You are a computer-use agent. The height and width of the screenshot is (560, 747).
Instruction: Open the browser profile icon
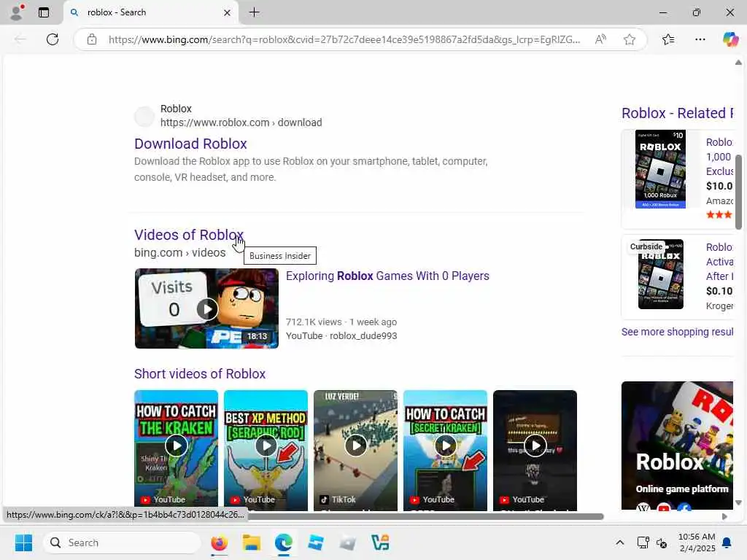pos(17,12)
